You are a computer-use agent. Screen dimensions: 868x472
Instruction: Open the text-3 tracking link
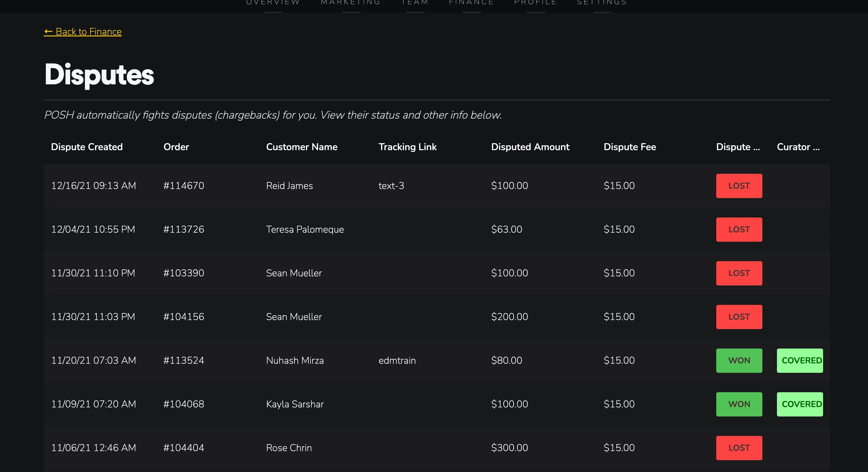pyautogui.click(x=391, y=186)
